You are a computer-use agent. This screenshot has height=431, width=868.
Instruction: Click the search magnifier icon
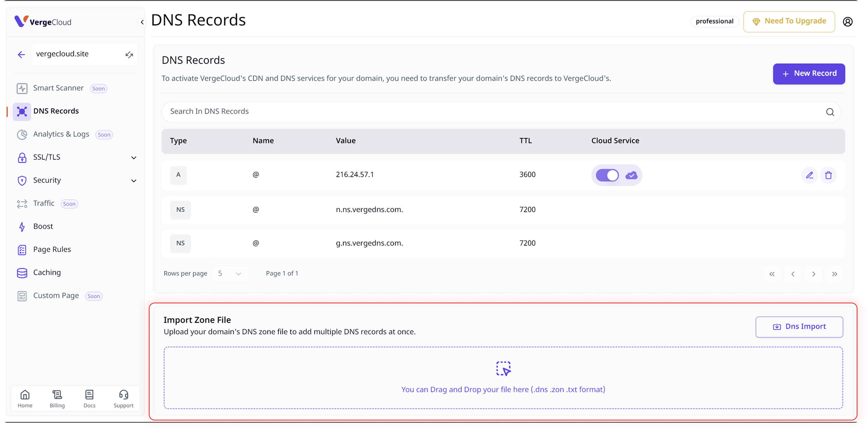click(830, 112)
